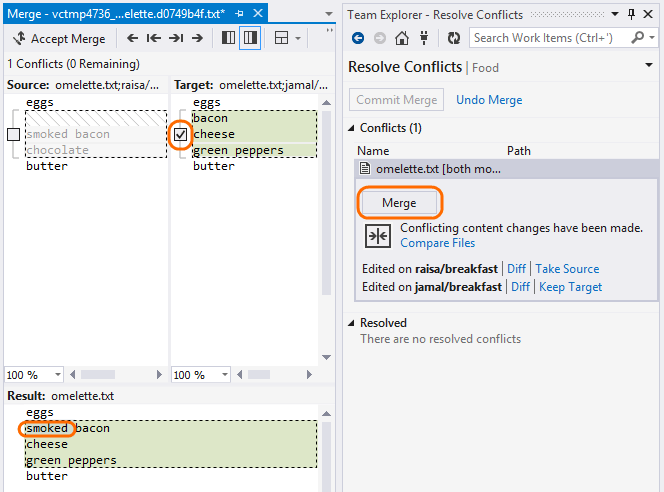Open the layout options dropdown arrow
The width and height of the screenshot is (664, 492).
pos(298,39)
